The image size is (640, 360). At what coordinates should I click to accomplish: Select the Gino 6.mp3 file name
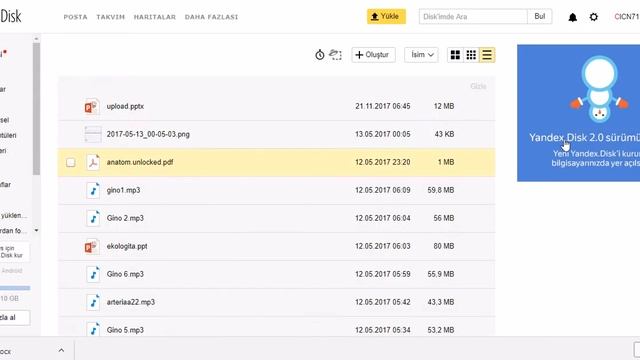[x=125, y=274]
